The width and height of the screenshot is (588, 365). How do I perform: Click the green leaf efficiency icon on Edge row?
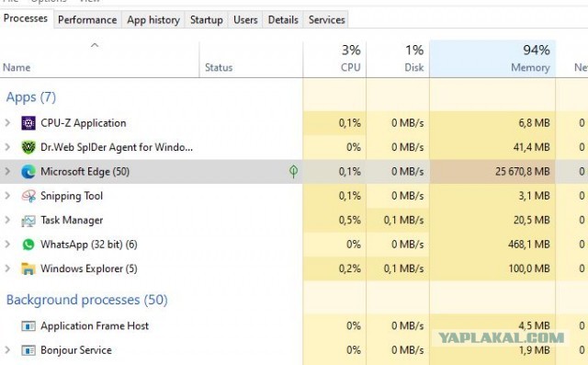294,171
